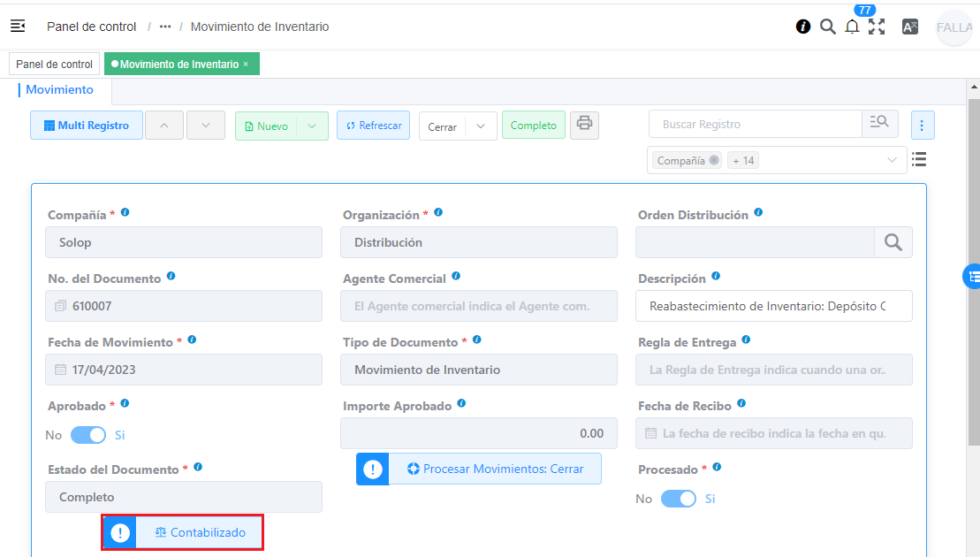Show info for Organización field

coord(438,212)
